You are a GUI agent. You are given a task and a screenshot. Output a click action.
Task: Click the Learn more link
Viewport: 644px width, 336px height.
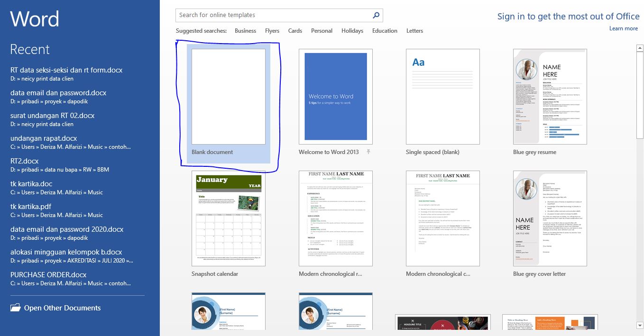click(x=624, y=28)
